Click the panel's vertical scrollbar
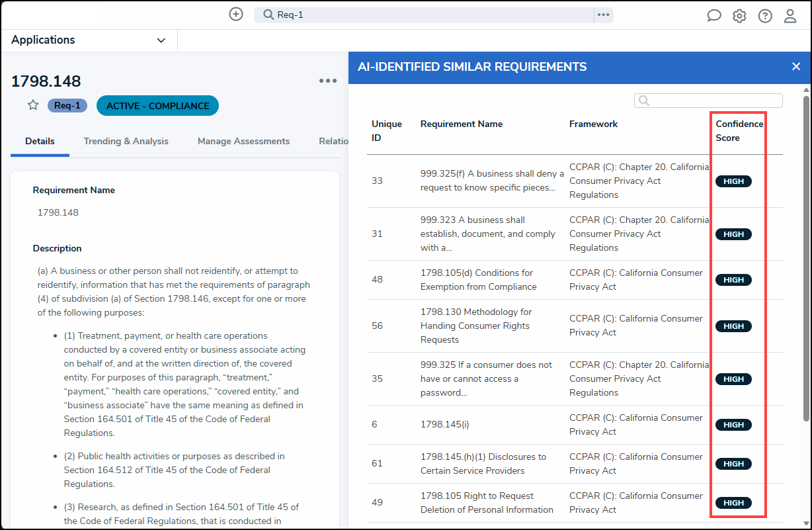This screenshot has width=812, height=530. coord(806,258)
